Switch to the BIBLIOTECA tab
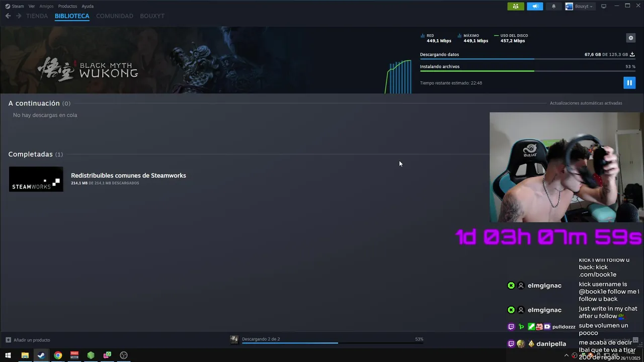 72,16
